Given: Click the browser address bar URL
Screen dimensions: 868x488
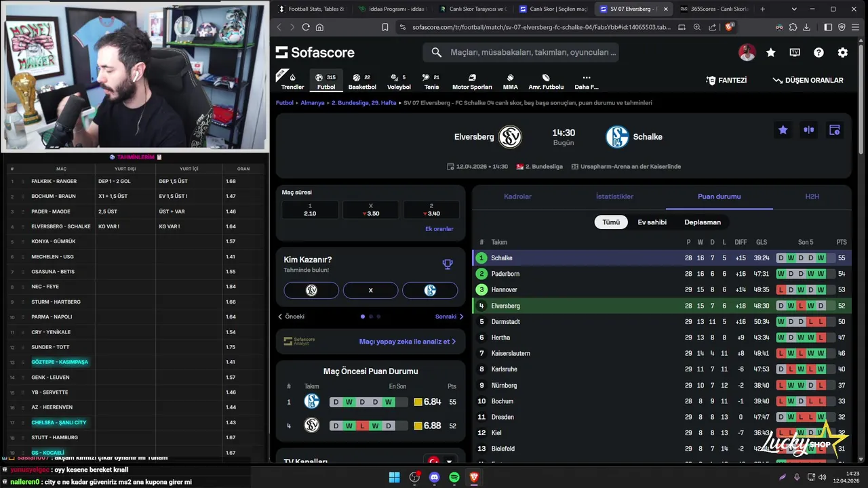Looking at the screenshot, I should (542, 27).
